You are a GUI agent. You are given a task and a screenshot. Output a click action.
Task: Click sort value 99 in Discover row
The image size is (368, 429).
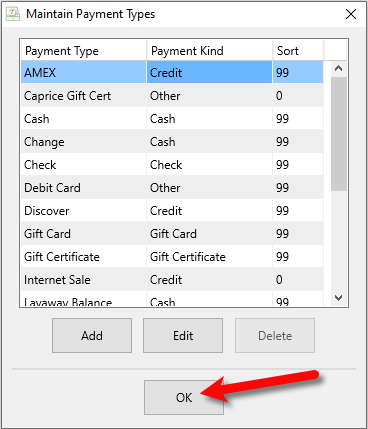click(x=298, y=211)
